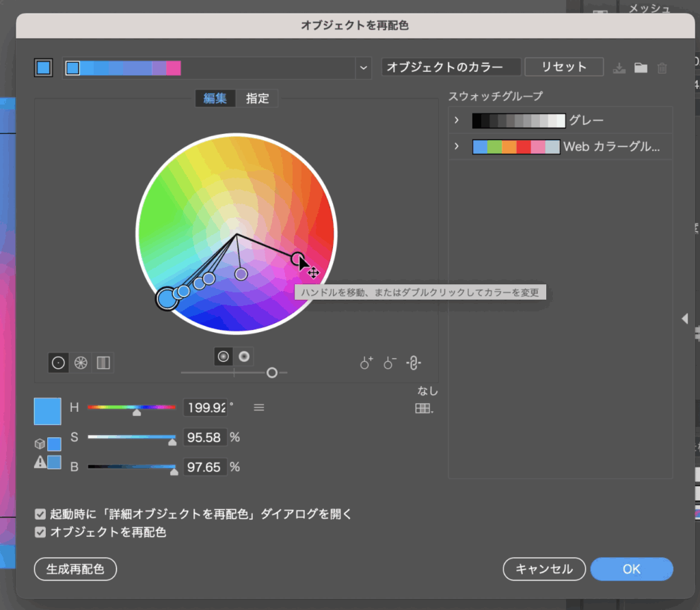Enable brightness and hue display on wheel

(244, 356)
